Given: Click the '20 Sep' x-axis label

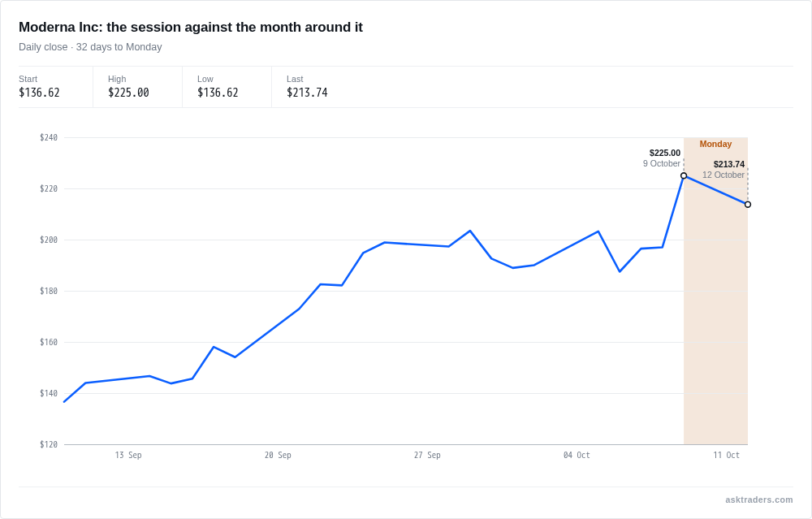Looking at the screenshot, I should [278, 455].
